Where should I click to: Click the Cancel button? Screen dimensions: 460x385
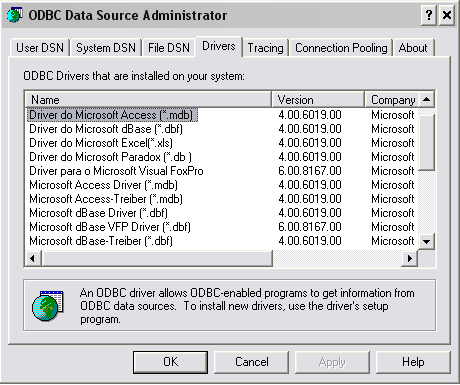tap(252, 362)
